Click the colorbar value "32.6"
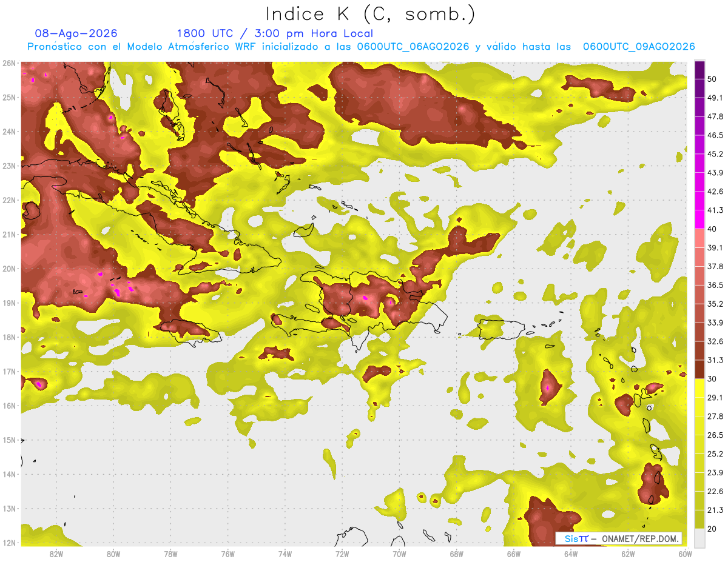This screenshot has height=562, width=728. [x=715, y=341]
